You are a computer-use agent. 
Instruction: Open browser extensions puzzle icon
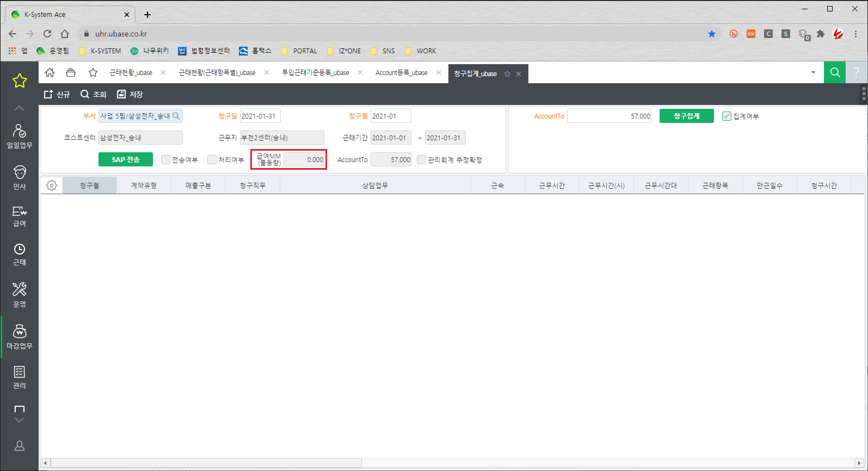[x=821, y=34]
